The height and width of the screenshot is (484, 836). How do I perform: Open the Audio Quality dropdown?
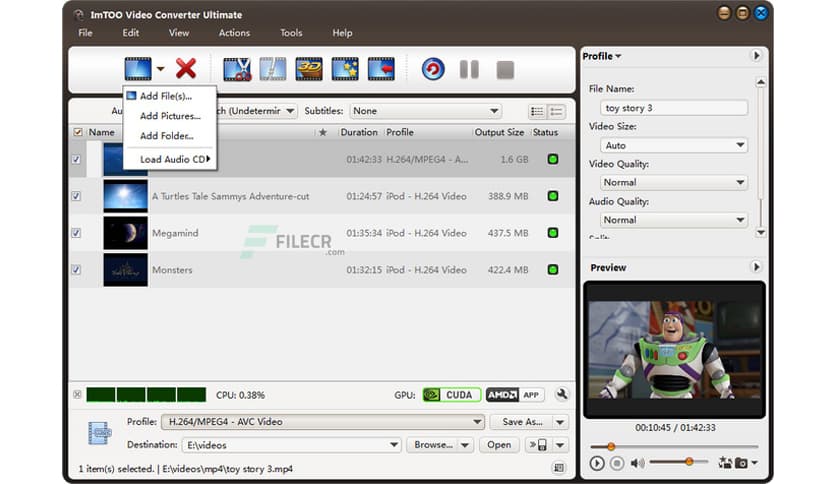click(674, 220)
